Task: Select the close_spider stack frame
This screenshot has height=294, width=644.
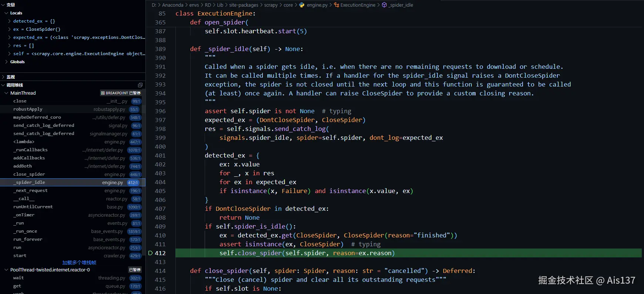Action: (73, 174)
